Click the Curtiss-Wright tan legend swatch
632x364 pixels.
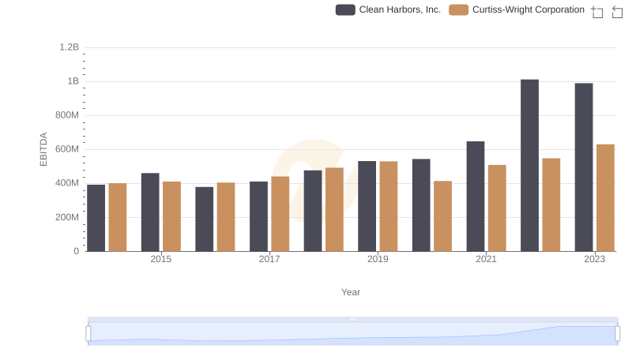[459, 9]
